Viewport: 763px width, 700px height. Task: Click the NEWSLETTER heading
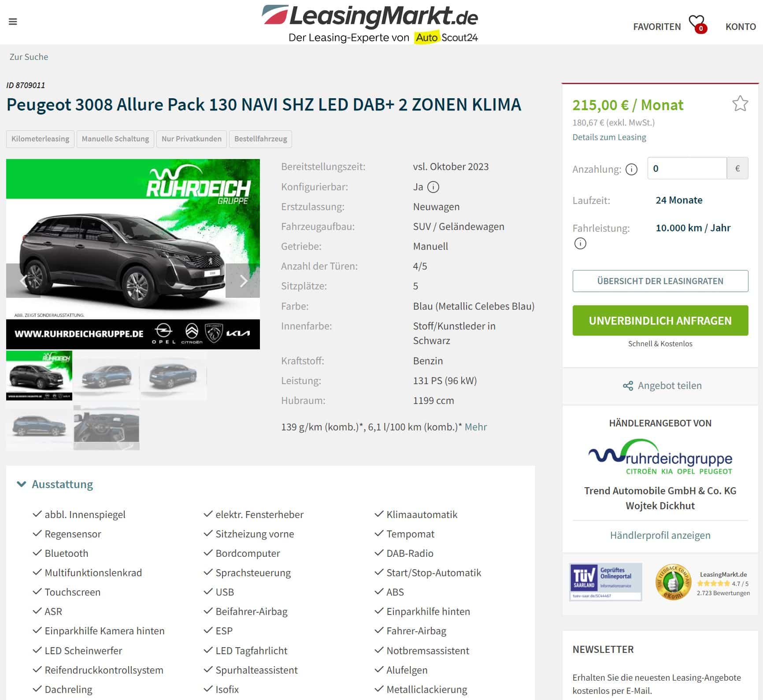pyautogui.click(x=603, y=649)
